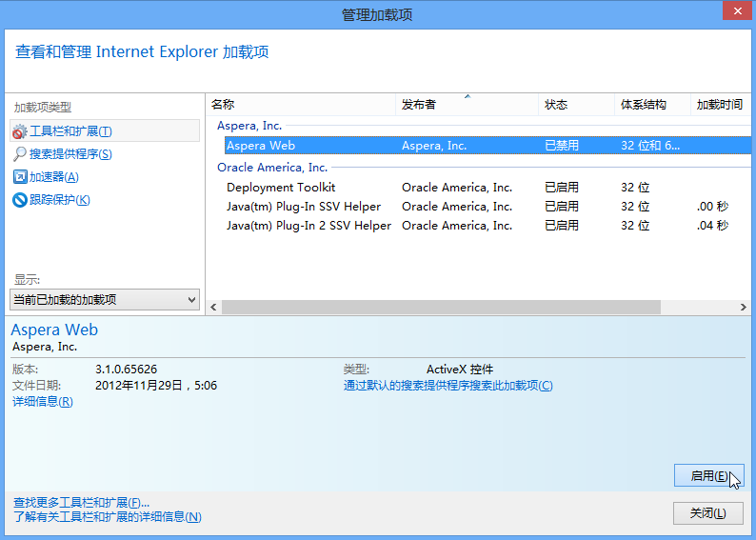Close the Manage Add-ons dialog window
Image resolution: width=756 pixels, height=540 pixels.
pyautogui.click(x=707, y=513)
